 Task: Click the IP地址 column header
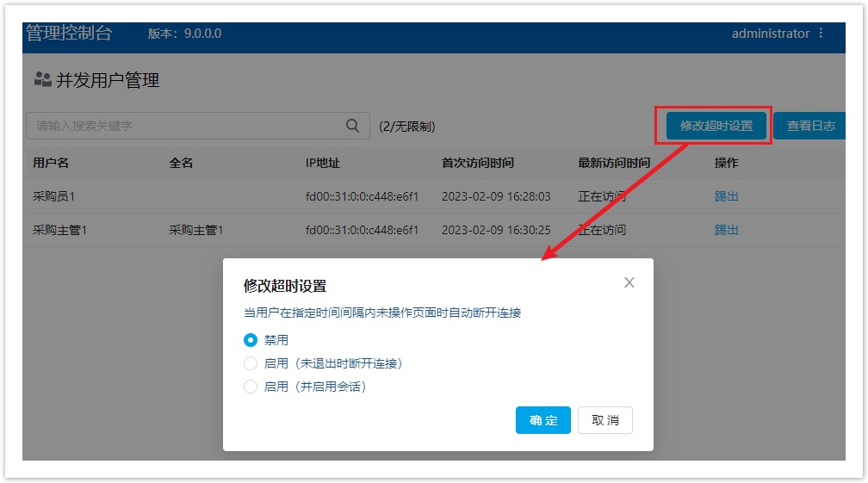pyautogui.click(x=323, y=163)
